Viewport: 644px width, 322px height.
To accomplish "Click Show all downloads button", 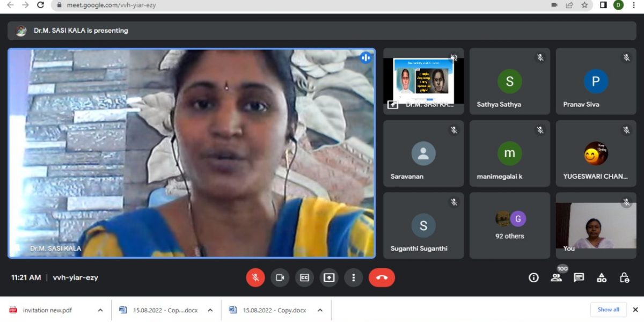I will click(x=608, y=310).
